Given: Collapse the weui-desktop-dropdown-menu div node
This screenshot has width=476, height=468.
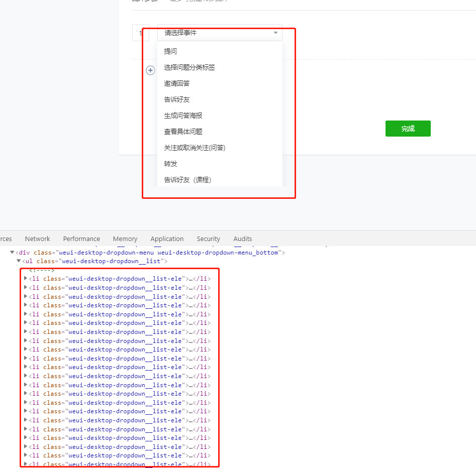Looking at the screenshot, I should coord(12,252).
